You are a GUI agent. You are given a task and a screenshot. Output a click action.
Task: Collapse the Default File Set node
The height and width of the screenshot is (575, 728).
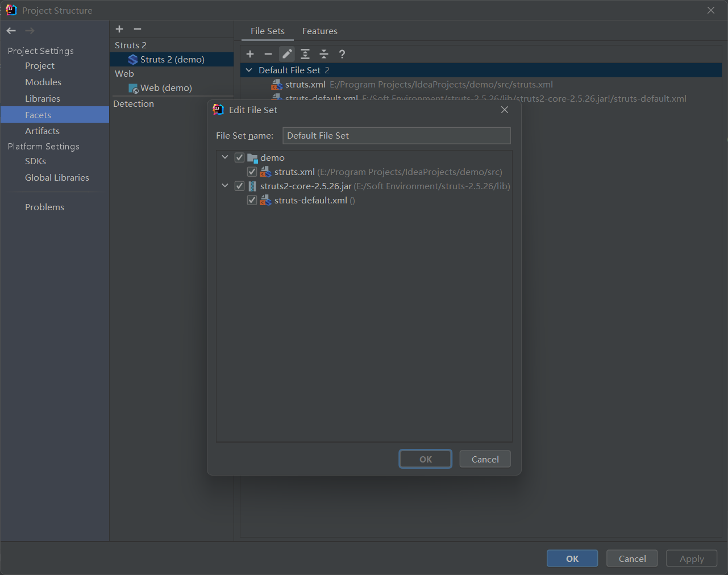pyautogui.click(x=248, y=70)
